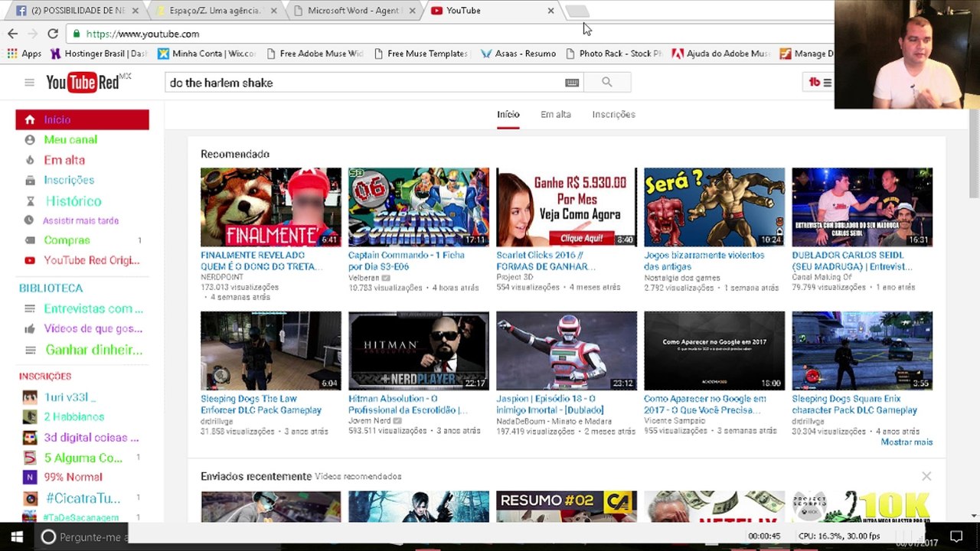The width and height of the screenshot is (980, 551).
Task: Open the on-screen keyboard icon in search box
Action: [x=572, y=83]
